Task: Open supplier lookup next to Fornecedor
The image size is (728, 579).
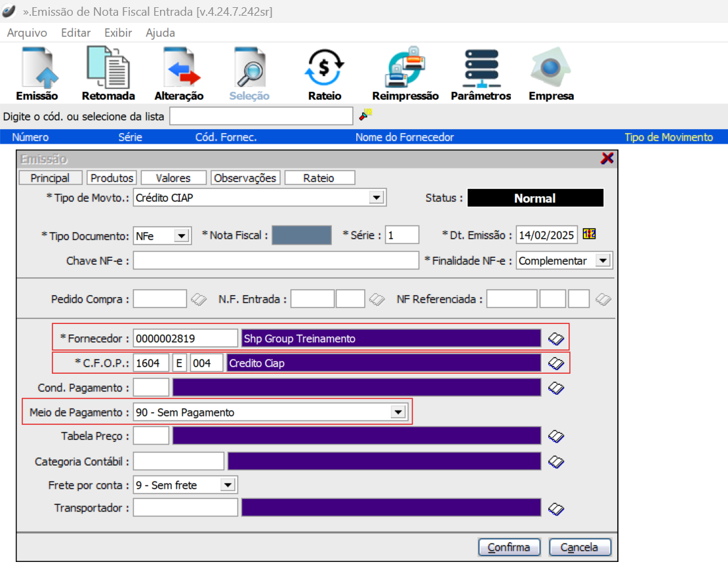Action: click(556, 338)
